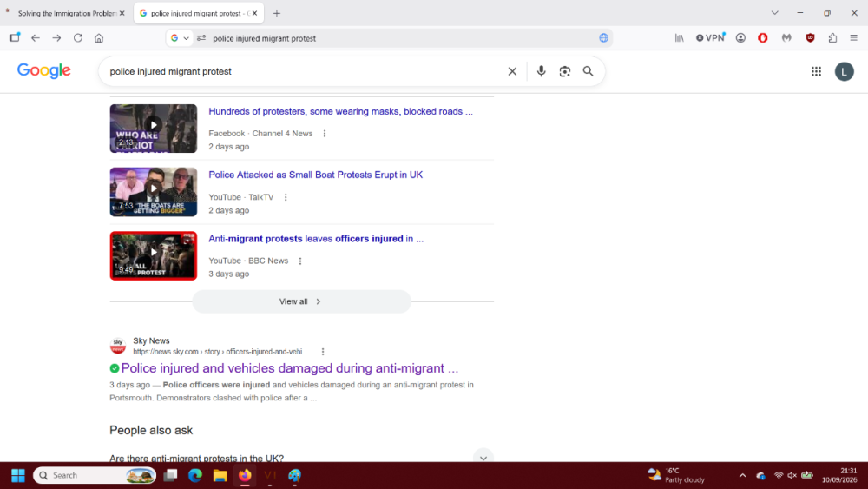
Task: Click the Malwarebytes extension icon
Action: [786, 38]
